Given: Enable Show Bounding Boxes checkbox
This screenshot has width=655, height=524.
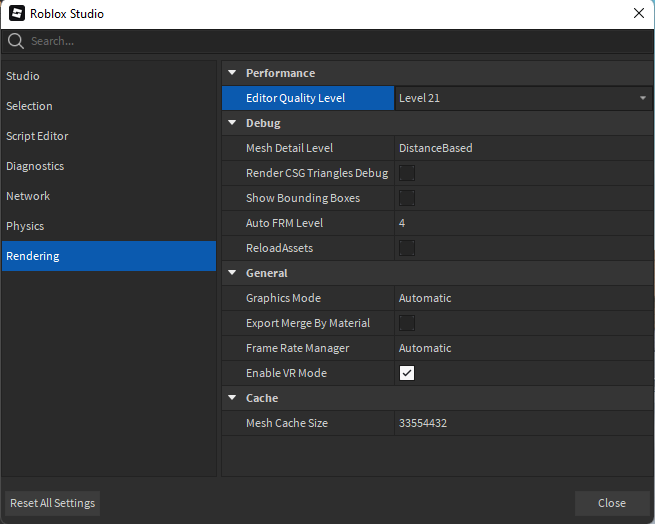Looking at the screenshot, I should coord(407,198).
